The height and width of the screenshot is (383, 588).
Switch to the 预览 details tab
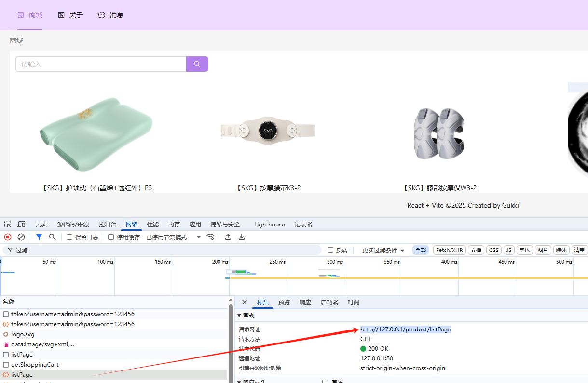pos(284,302)
